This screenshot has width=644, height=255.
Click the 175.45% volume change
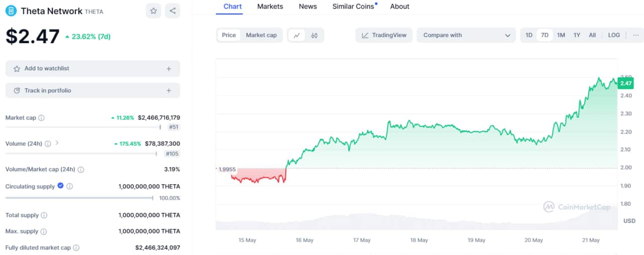click(x=126, y=144)
